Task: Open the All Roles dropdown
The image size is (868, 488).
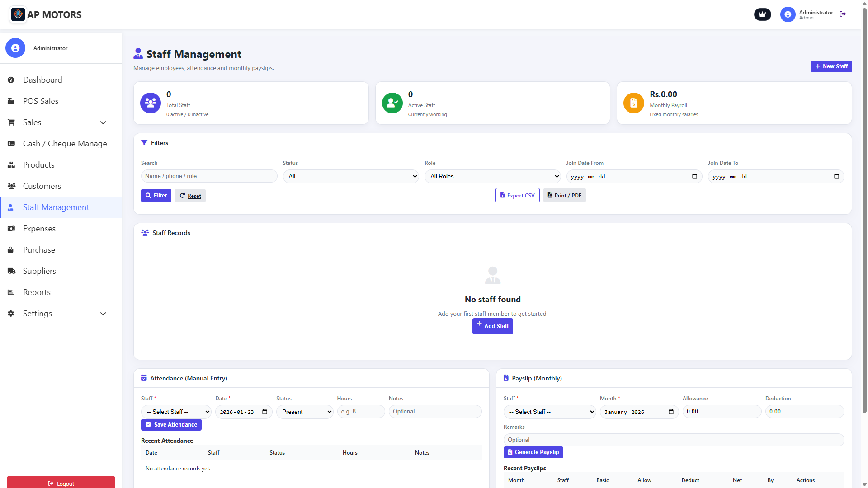Action: click(x=493, y=176)
